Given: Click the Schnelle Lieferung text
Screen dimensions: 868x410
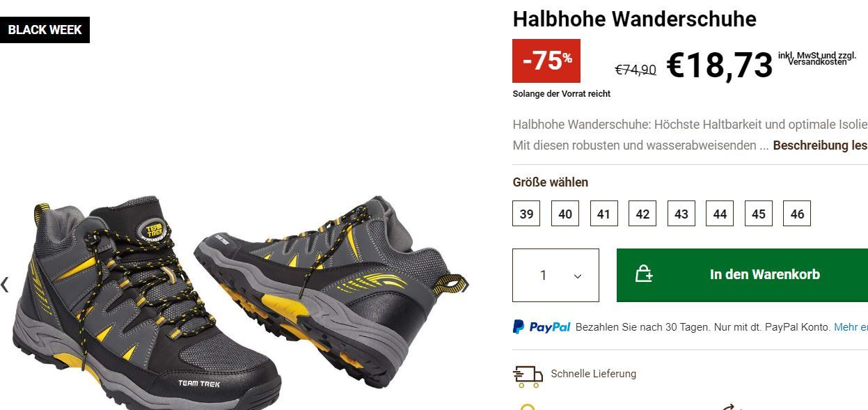Looking at the screenshot, I should [593, 374].
